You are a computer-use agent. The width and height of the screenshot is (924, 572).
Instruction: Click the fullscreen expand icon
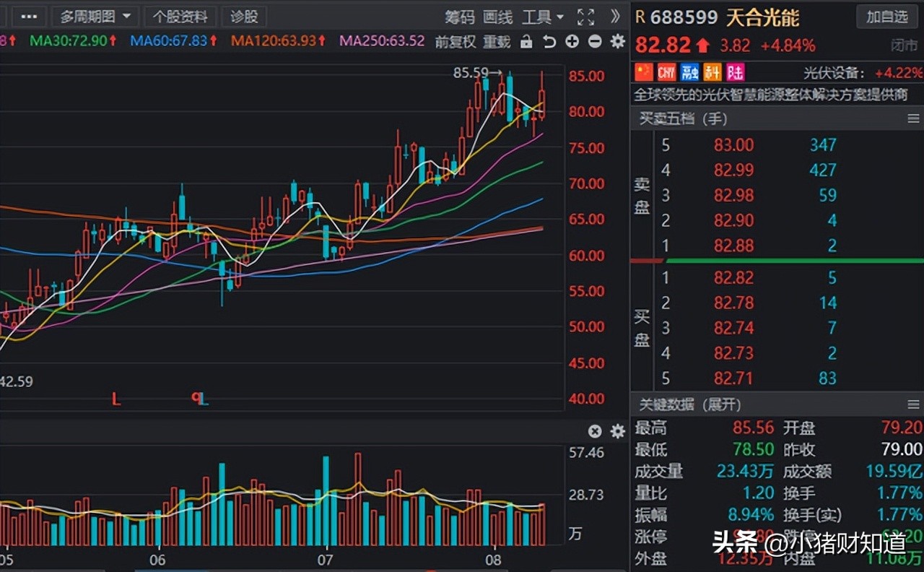click(x=586, y=16)
